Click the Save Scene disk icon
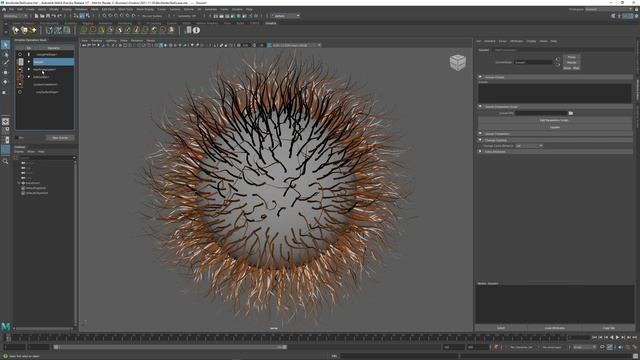The image size is (640, 360). point(48,16)
